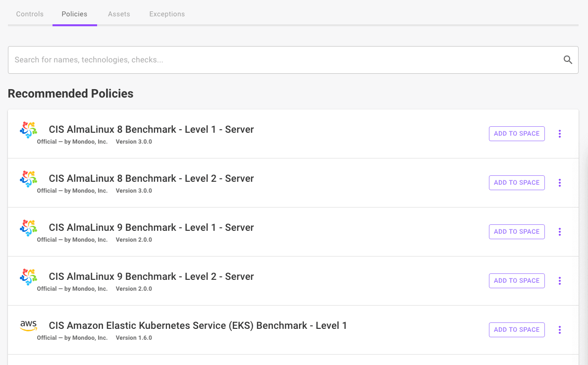Click the search magnifier icon

point(568,60)
